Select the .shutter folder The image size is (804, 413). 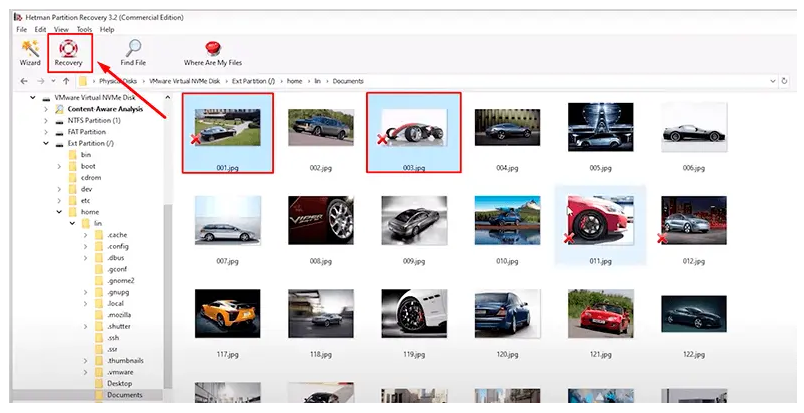coord(119,326)
